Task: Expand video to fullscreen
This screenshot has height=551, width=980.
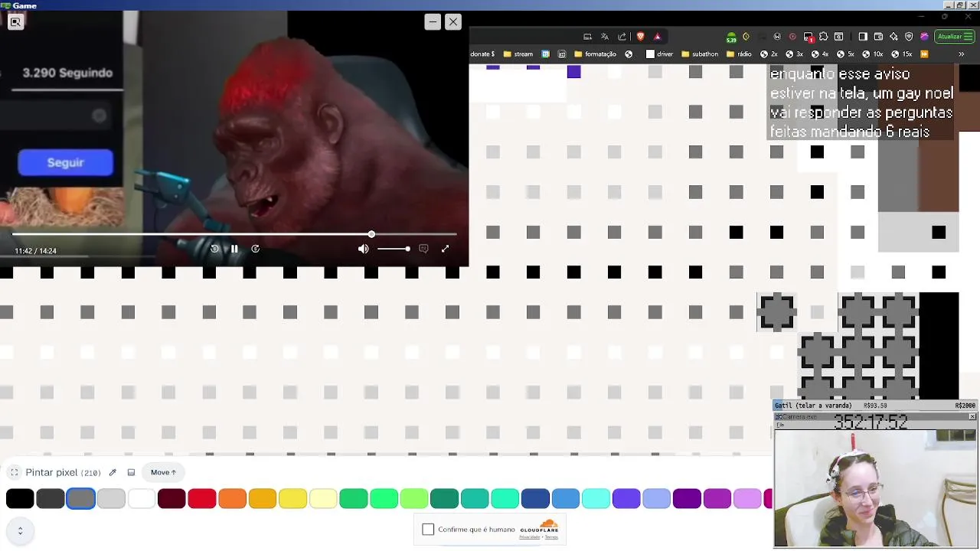Action: coord(445,249)
